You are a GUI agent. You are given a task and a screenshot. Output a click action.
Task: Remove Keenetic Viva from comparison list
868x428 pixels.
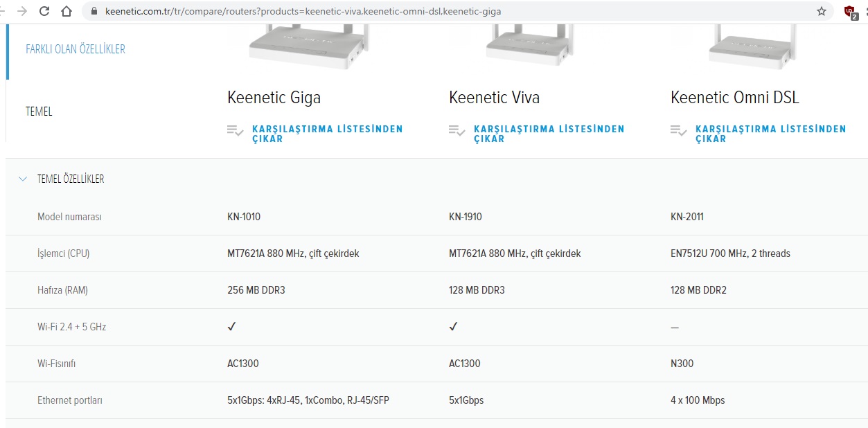(549, 134)
